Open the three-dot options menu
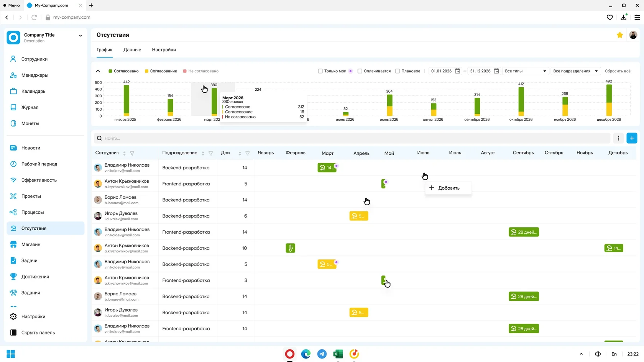Viewport: 644px width, 362px height. [x=618, y=138]
